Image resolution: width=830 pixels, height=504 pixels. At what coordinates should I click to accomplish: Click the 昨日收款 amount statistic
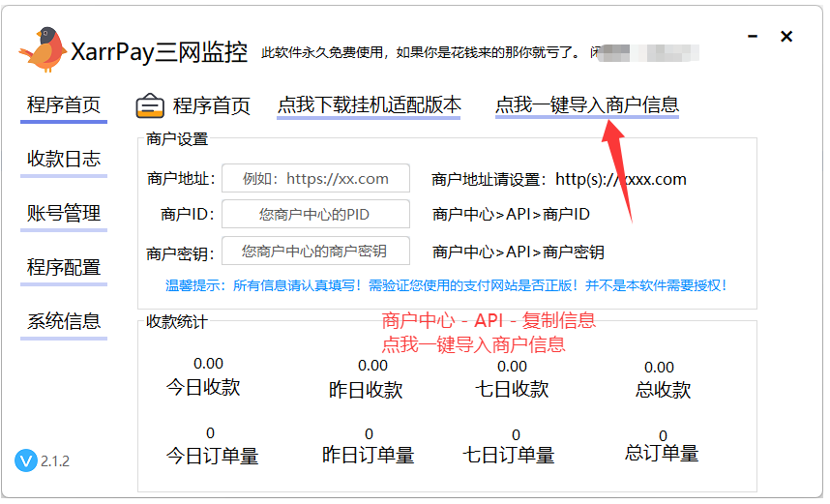371,366
